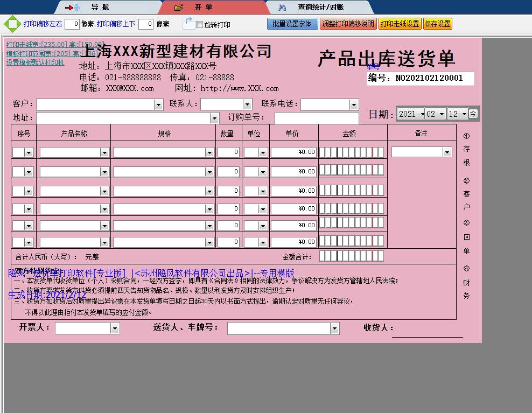Click the navigation tab arrow-person icon
532x413 pixels.
tap(72, 8)
